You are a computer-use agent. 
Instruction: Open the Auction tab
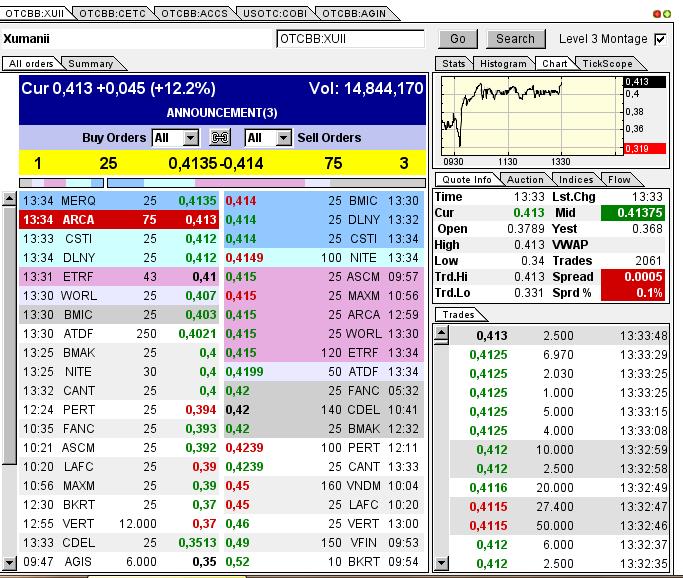click(525, 179)
